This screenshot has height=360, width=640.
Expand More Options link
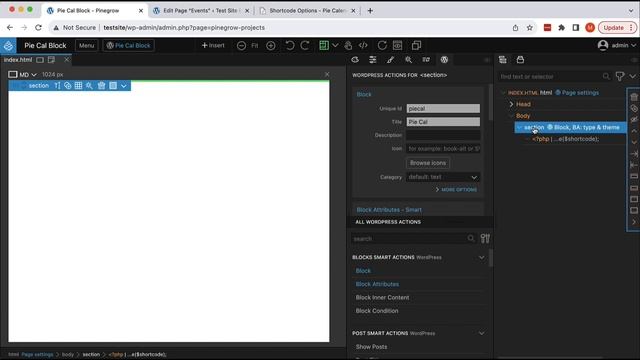[x=456, y=190]
